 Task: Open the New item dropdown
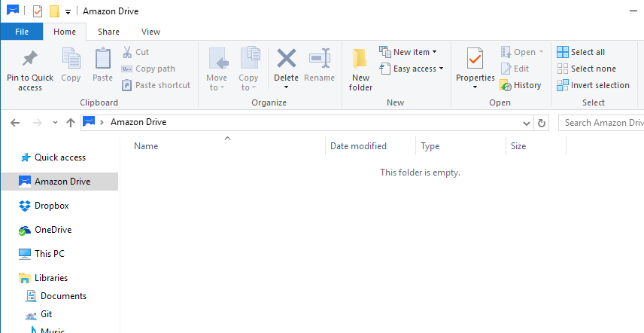(409, 52)
